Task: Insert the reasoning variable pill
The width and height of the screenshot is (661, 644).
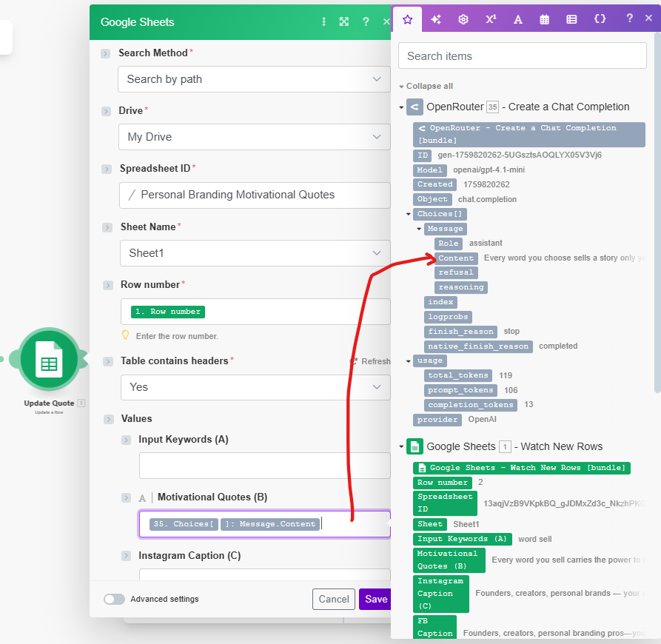Action: point(460,287)
